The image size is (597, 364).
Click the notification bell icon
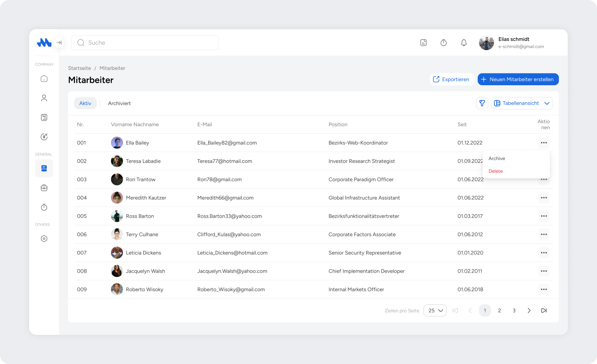click(464, 43)
